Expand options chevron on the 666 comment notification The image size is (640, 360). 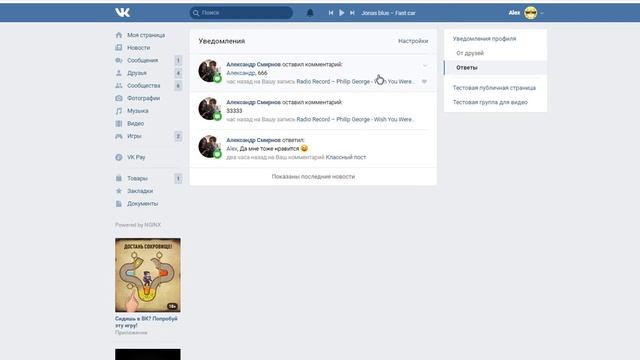coord(424,65)
